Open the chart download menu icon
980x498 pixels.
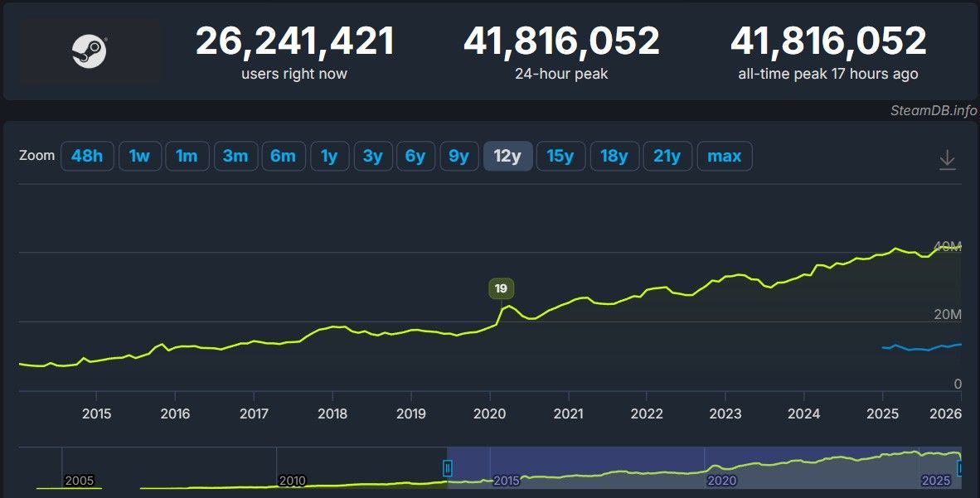click(x=948, y=160)
